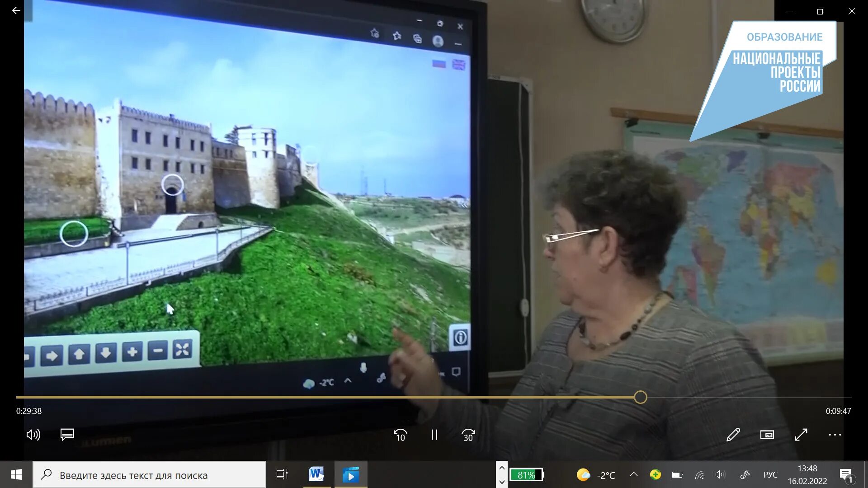Screen dimensions: 868x488
Task: Open pen workspace tray icon
Action: click(x=745, y=474)
